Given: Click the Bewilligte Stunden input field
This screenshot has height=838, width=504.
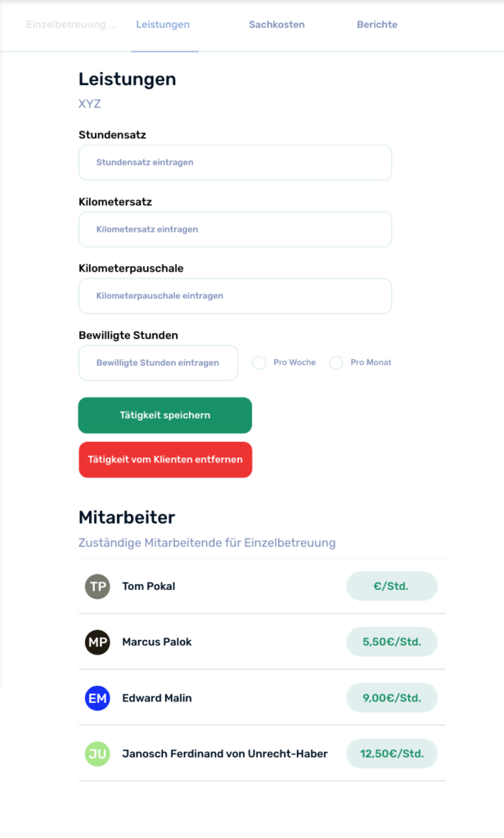Looking at the screenshot, I should (158, 363).
